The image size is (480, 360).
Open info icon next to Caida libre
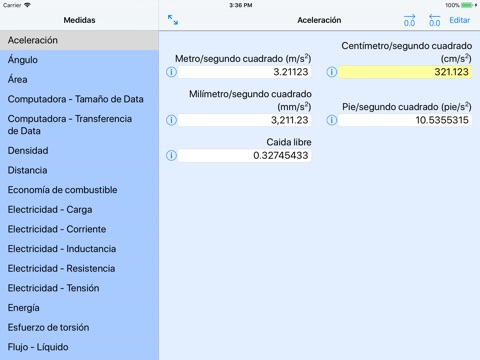click(171, 156)
